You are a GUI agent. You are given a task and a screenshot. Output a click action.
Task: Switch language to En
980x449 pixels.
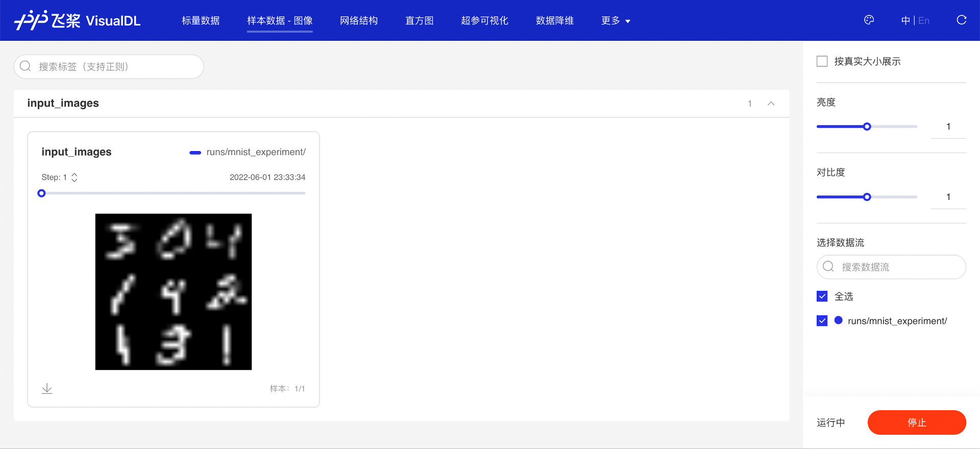[923, 20]
